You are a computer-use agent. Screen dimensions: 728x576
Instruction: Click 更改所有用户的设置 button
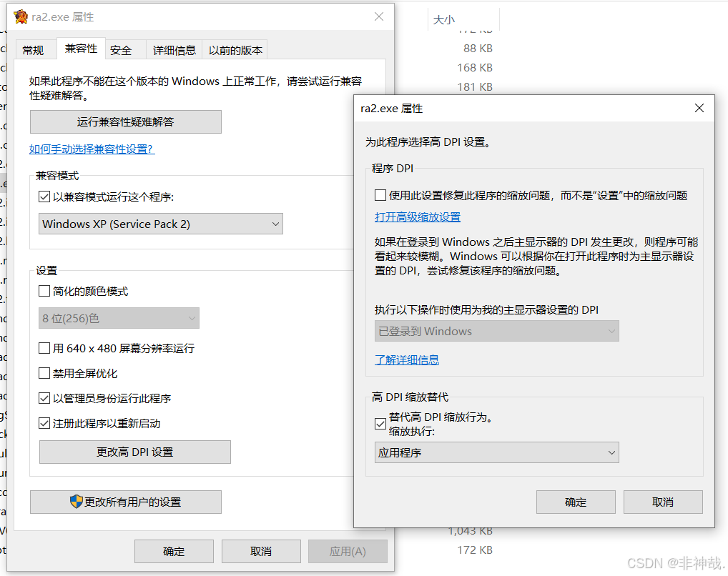[126, 502]
